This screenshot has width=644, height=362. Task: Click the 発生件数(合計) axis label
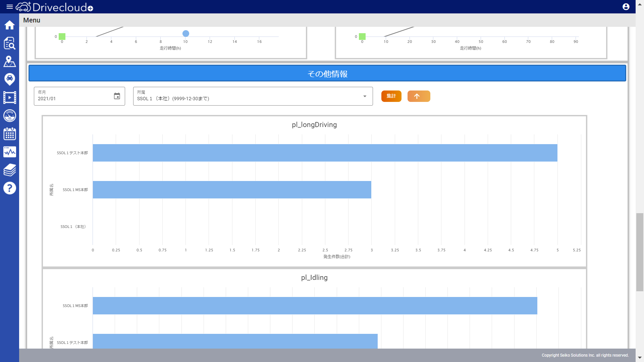(337, 257)
